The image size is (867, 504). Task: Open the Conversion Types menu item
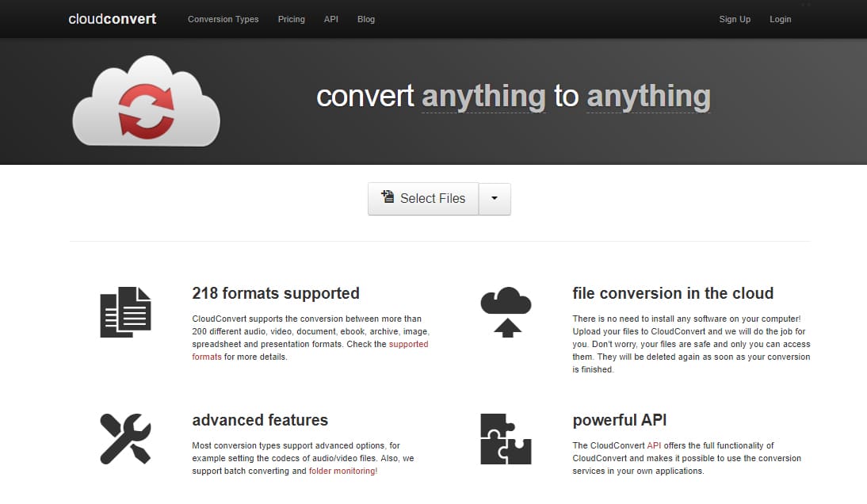[223, 19]
